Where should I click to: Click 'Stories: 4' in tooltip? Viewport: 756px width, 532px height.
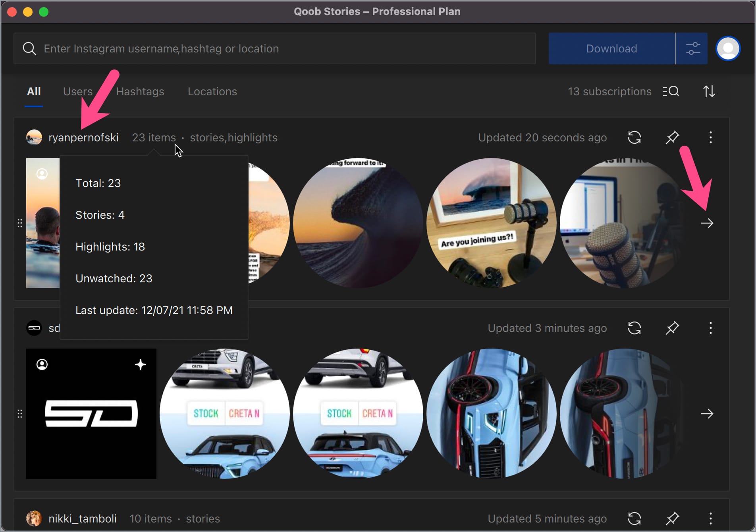point(100,215)
